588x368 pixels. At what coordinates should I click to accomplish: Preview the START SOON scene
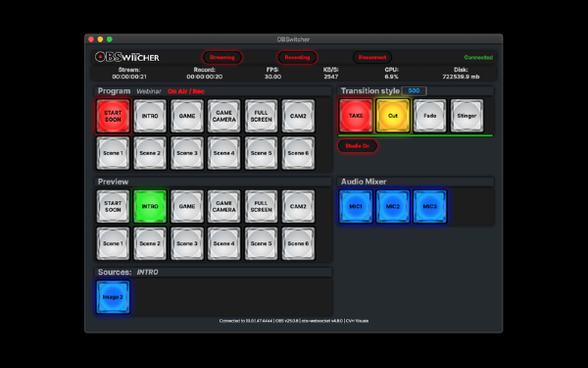pos(113,206)
